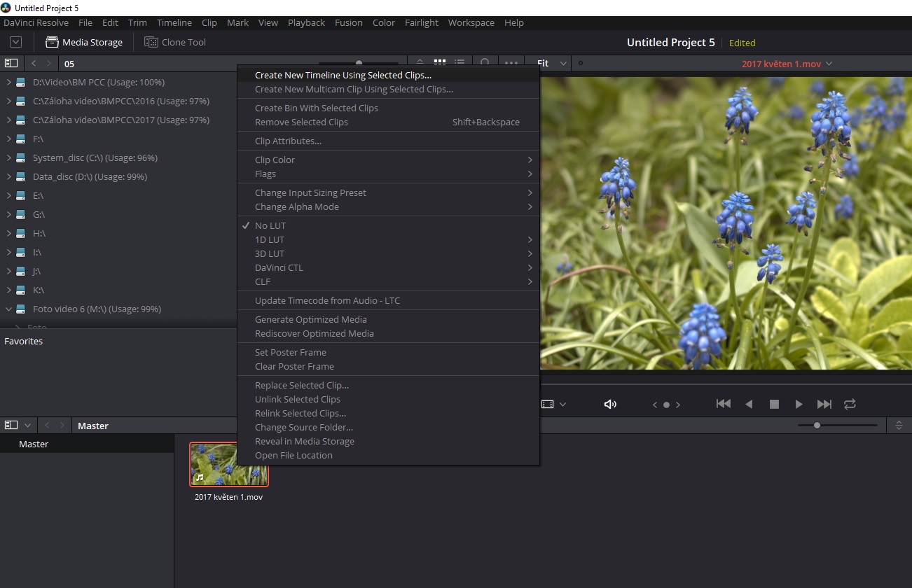Open Media Storage panel button

point(84,42)
